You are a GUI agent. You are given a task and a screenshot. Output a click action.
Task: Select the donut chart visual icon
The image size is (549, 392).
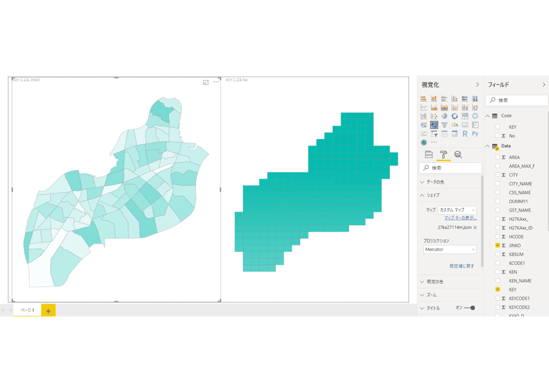click(x=455, y=116)
